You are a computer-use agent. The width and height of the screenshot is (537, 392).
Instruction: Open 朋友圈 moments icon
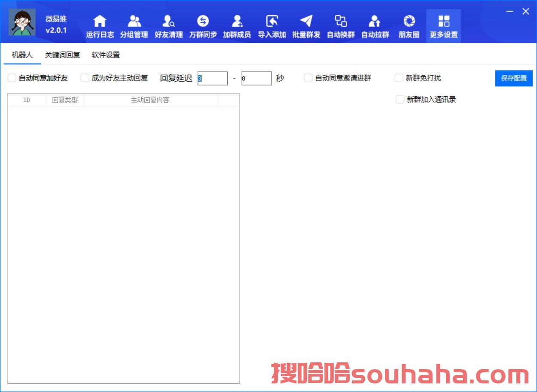pos(409,21)
